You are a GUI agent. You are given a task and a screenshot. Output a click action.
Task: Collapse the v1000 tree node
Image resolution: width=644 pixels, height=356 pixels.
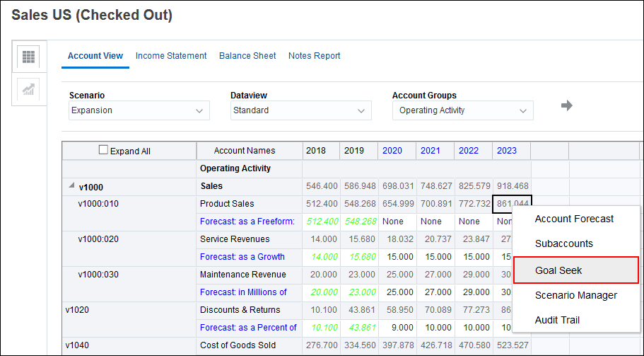click(x=71, y=186)
